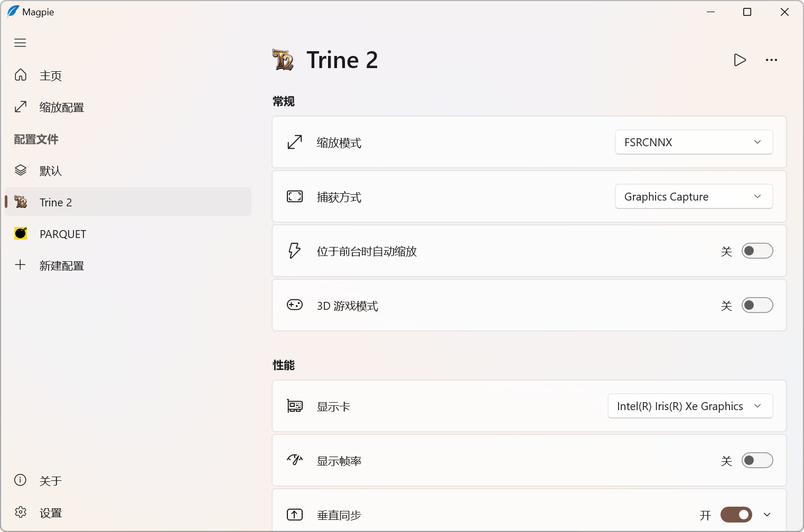Click the Magpie feather app icon

[13, 11]
